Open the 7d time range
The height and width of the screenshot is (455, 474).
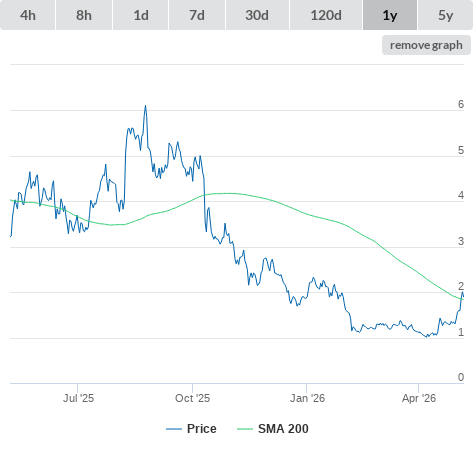pyautogui.click(x=197, y=15)
